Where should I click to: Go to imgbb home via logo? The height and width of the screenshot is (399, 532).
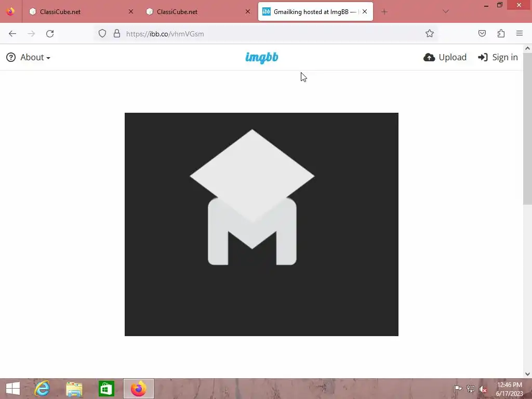point(262,57)
